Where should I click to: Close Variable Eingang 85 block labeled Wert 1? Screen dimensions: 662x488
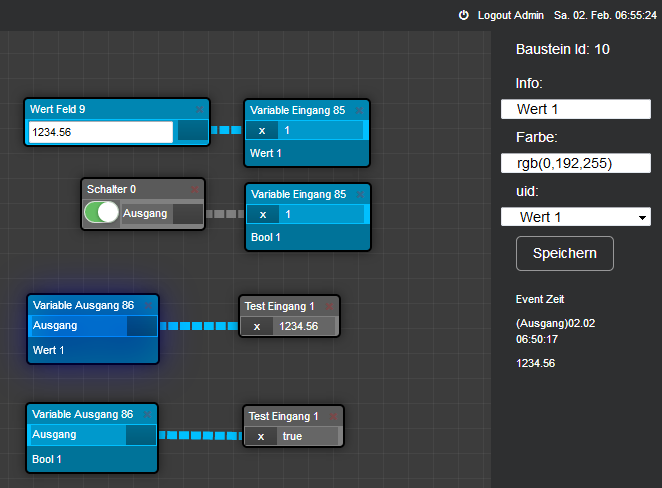[359, 111]
